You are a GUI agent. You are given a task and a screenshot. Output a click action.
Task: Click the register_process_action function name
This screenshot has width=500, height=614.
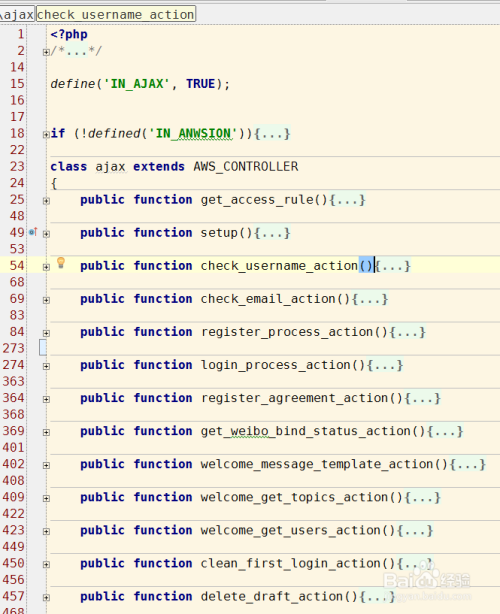pyautogui.click(x=287, y=332)
